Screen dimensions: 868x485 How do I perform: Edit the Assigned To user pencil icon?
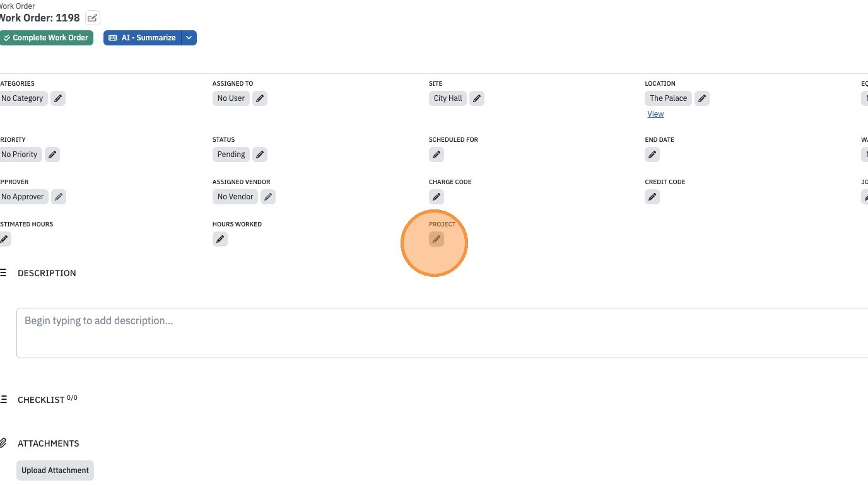(x=260, y=98)
